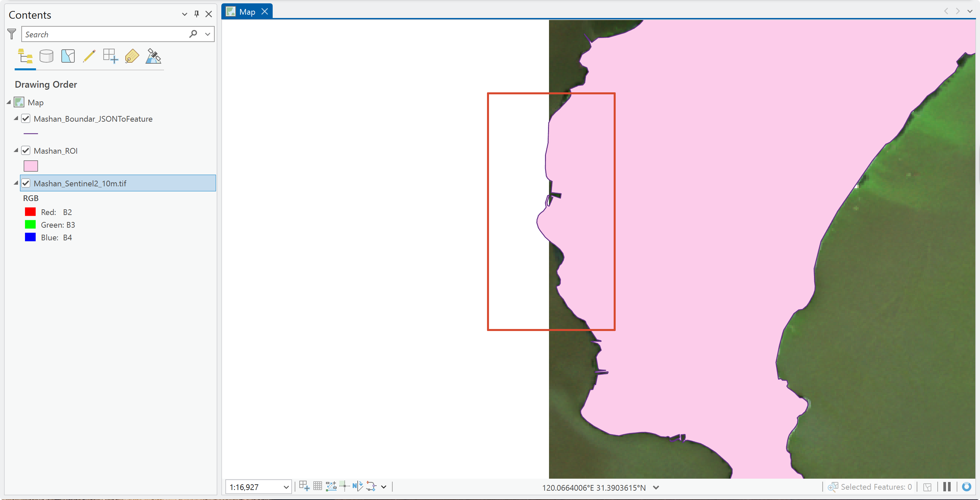980x500 pixels.
Task: Select List By Selection icon
Action: tap(68, 56)
